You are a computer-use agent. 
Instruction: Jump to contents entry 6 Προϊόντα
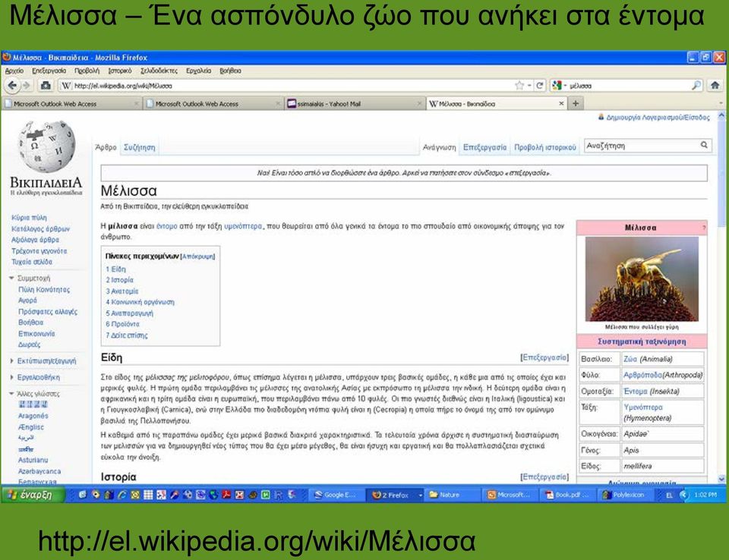point(122,324)
